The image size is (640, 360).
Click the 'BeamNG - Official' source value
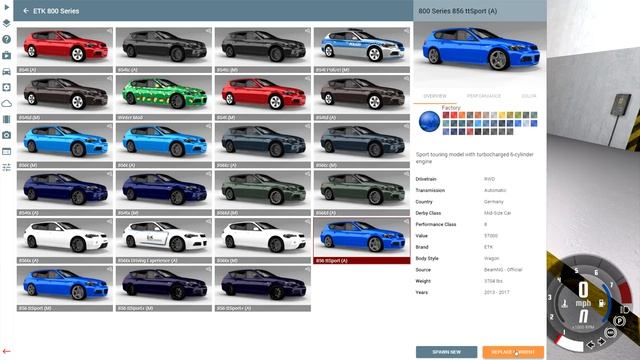pos(503,270)
